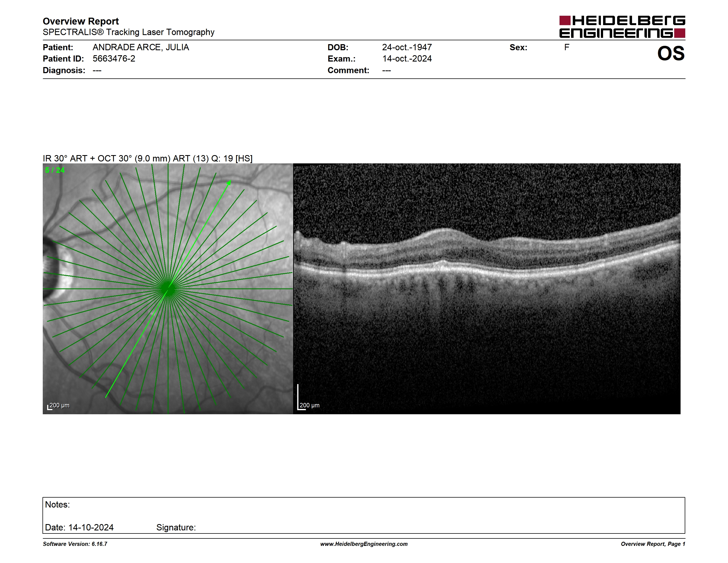
Task: Click the Patient label
Action: click(x=58, y=47)
